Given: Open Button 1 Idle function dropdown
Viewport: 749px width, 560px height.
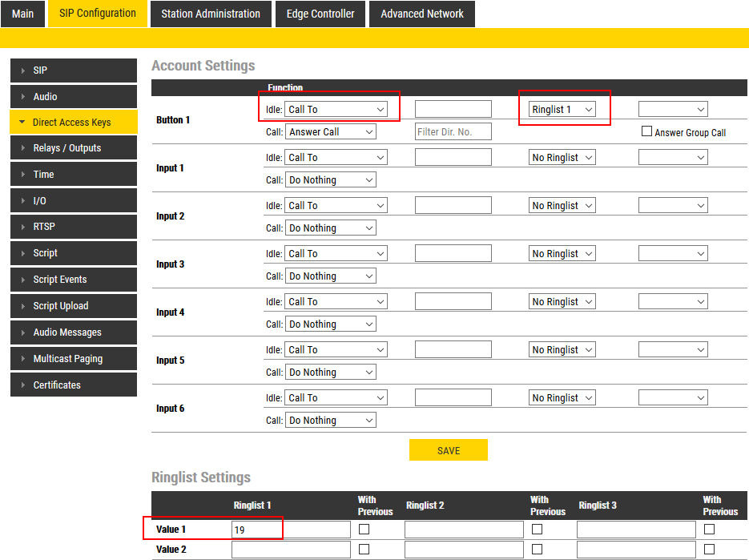Looking at the screenshot, I should point(336,109).
